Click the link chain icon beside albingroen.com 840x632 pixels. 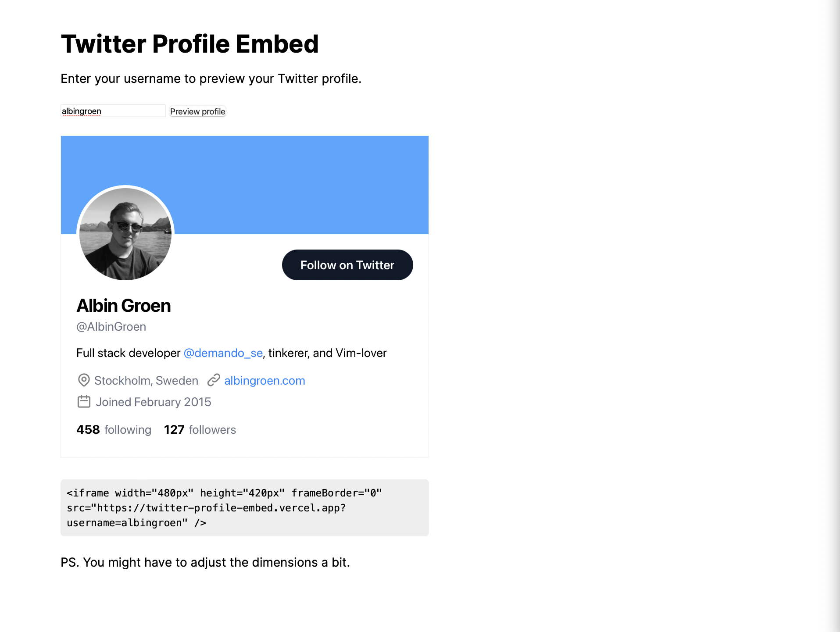[x=214, y=380]
